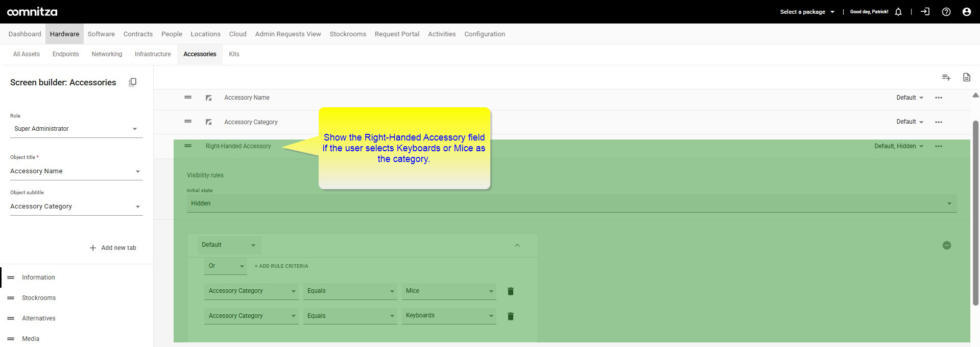This screenshot has height=347, width=980.
Task: Open more options for Accessory Name row
Action: [x=939, y=98]
